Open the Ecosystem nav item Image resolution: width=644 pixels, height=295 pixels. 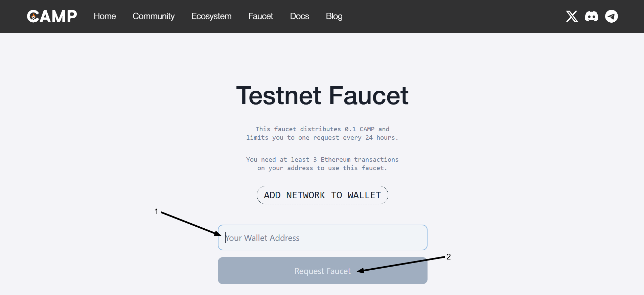pos(211,16)
